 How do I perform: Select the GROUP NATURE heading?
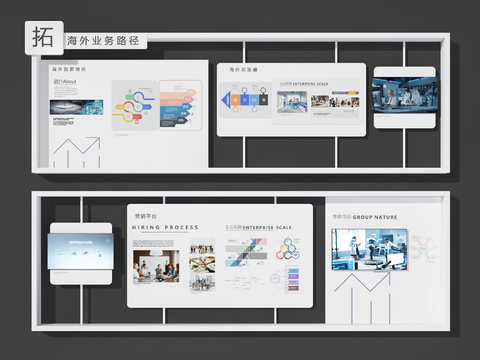click(375, 217)
